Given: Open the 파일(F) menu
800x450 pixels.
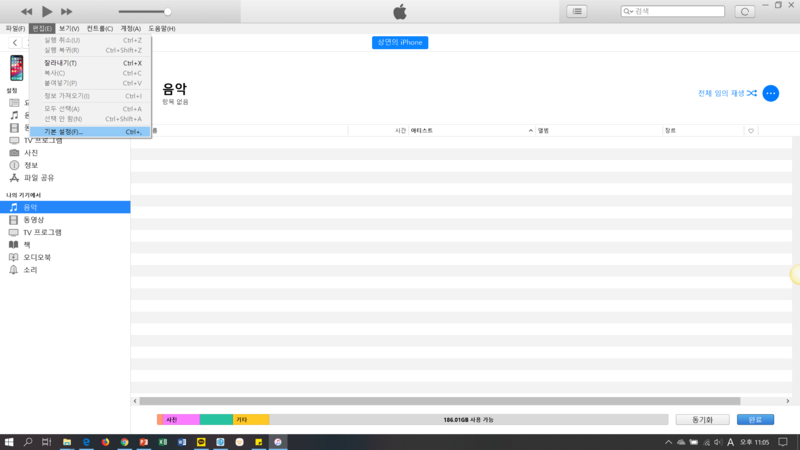Looking at the screenshot, I should click(15, 29).
